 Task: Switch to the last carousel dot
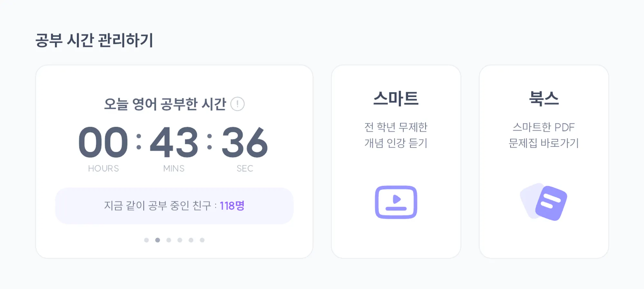[202, 240]
